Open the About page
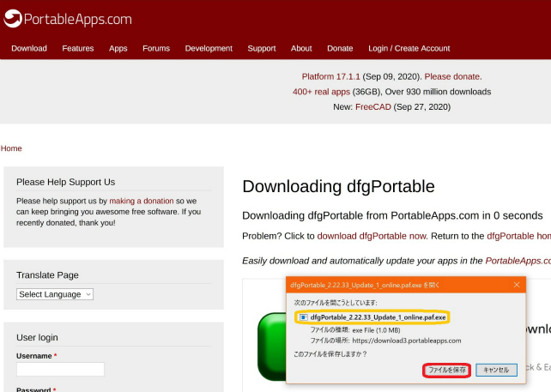 point(301,49)
